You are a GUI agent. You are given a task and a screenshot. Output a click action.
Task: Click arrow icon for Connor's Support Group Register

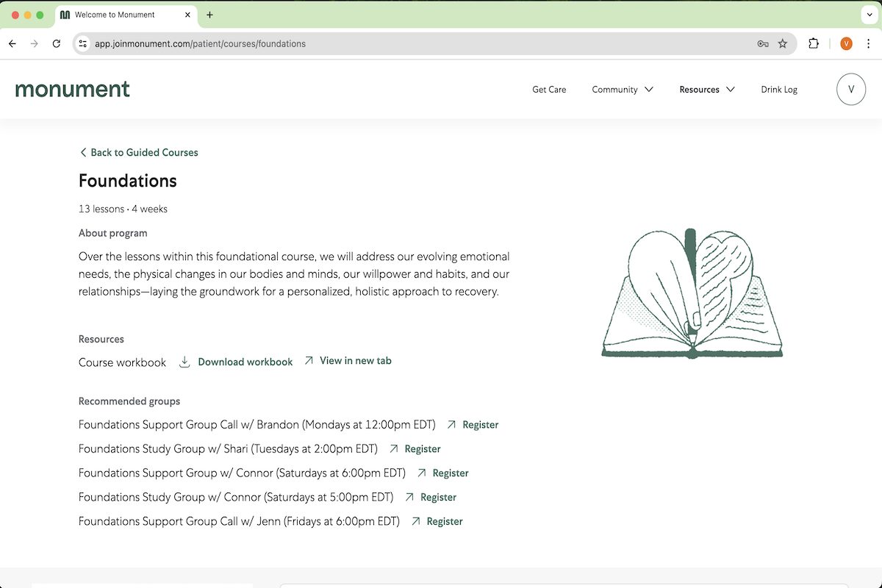(x=422, y=473)
